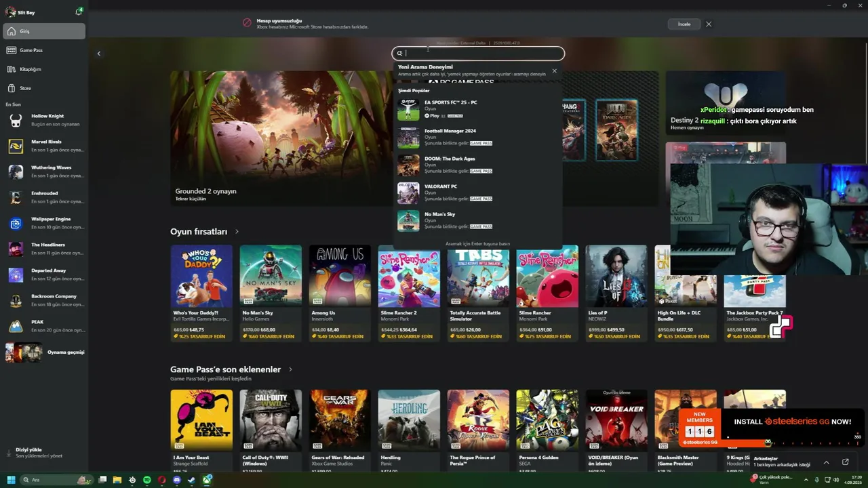Open The Headliners in recent list

[x=44, y=249]
